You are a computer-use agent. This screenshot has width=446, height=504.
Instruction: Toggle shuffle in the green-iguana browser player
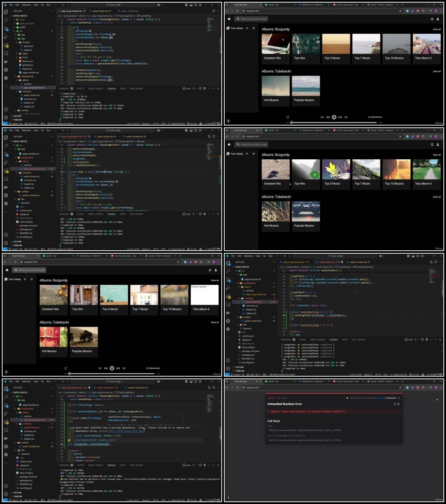coord(66,368)
